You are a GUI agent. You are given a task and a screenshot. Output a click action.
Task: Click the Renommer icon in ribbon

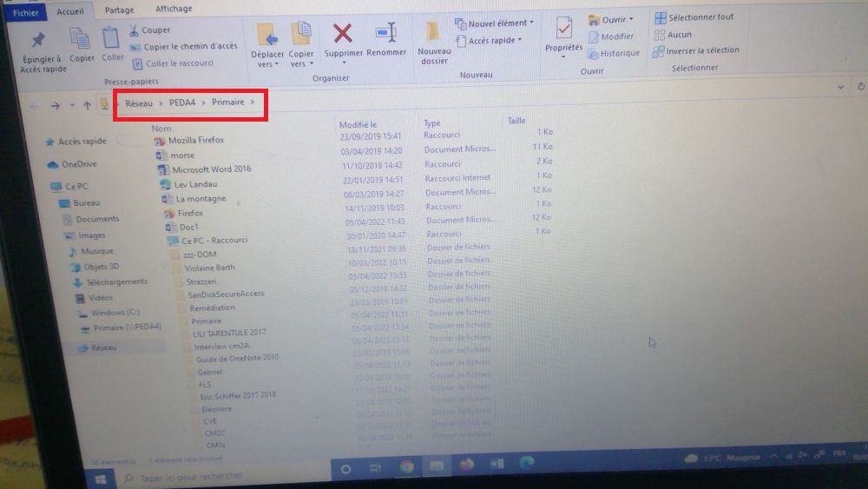386,35
